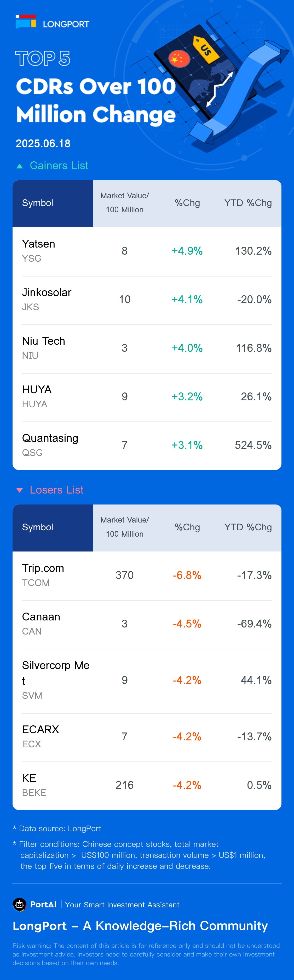Click the yellow US tag illustration
Screen dimensions: 294x980
click(x=206, y=49)
